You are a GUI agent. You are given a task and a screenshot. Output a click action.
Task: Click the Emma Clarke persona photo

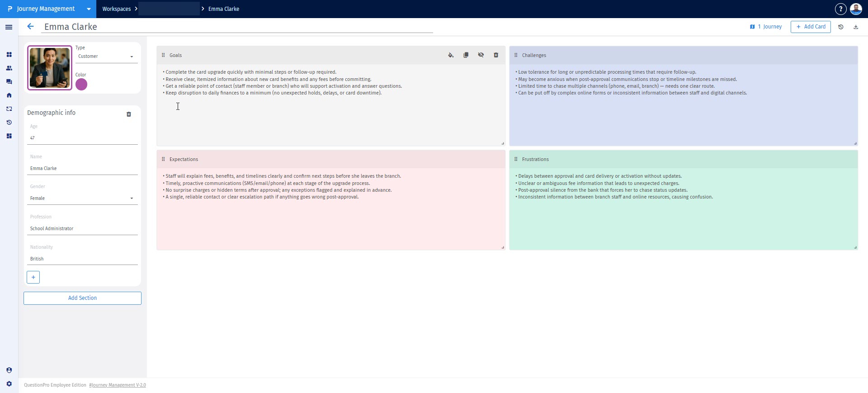pos(50,68)
